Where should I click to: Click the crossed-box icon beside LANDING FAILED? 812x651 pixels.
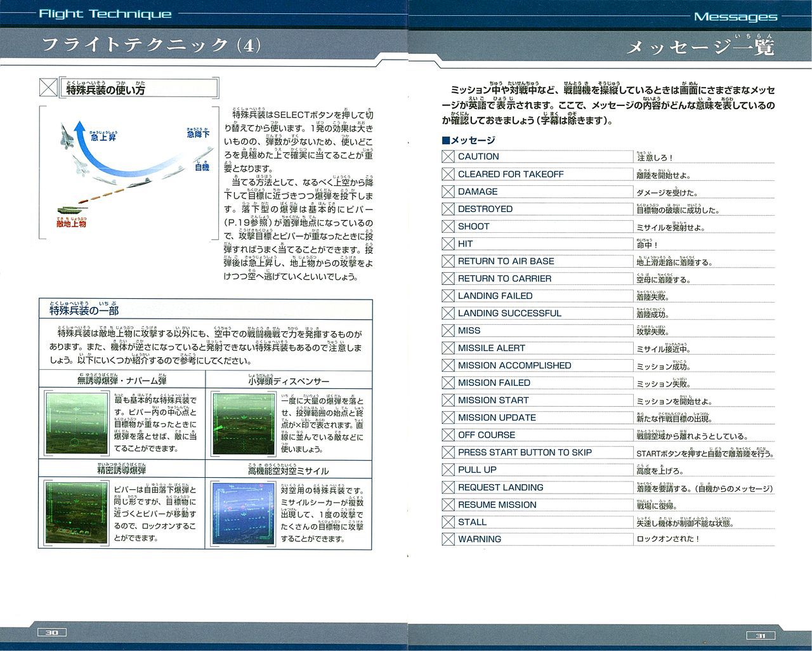(x=448, y=296)
